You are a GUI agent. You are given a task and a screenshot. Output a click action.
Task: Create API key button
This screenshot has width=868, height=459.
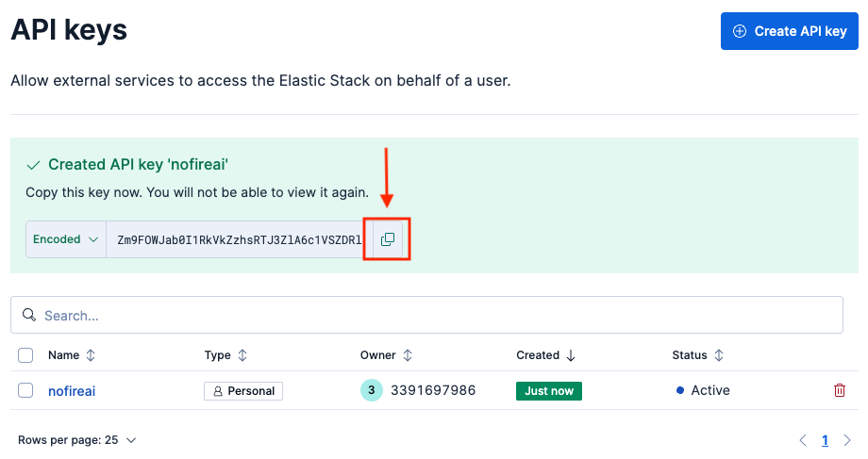[790, 31]
